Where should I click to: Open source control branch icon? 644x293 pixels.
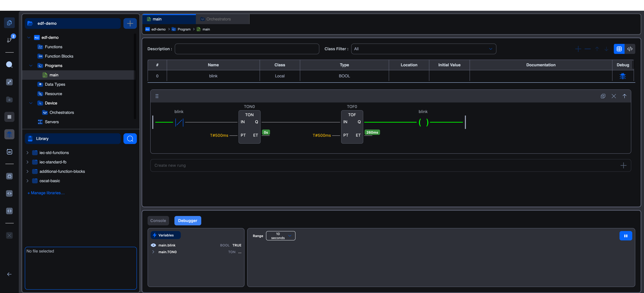pyautogui.click(x=9, y=40)
